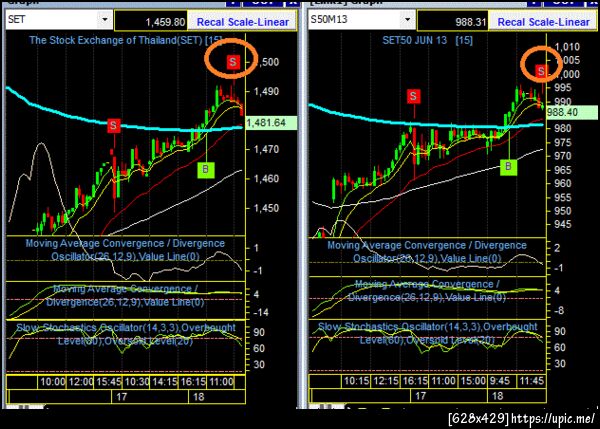Select the SET symbol input field
This screenshot has width=600, height=429.
click(52, 19)
